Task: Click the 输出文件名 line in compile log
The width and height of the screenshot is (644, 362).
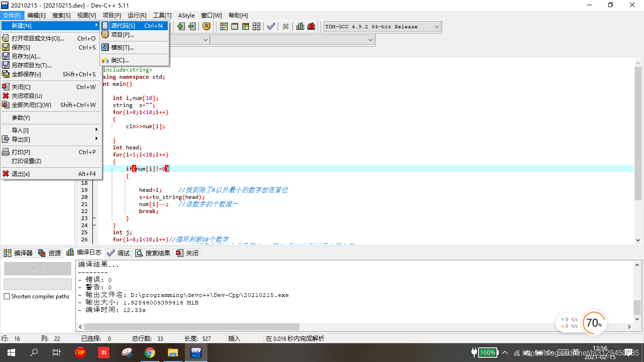Action: tap(183, 295)
